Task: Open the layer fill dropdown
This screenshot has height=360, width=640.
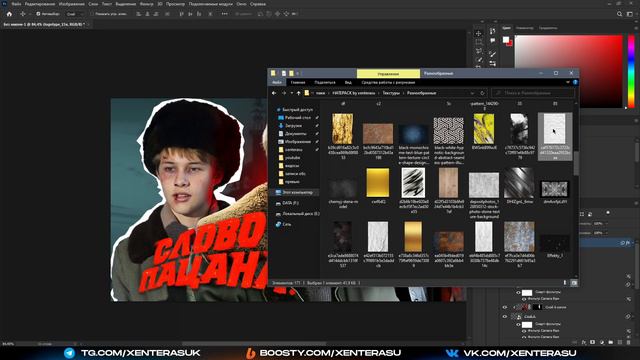Action: (606, 233)
